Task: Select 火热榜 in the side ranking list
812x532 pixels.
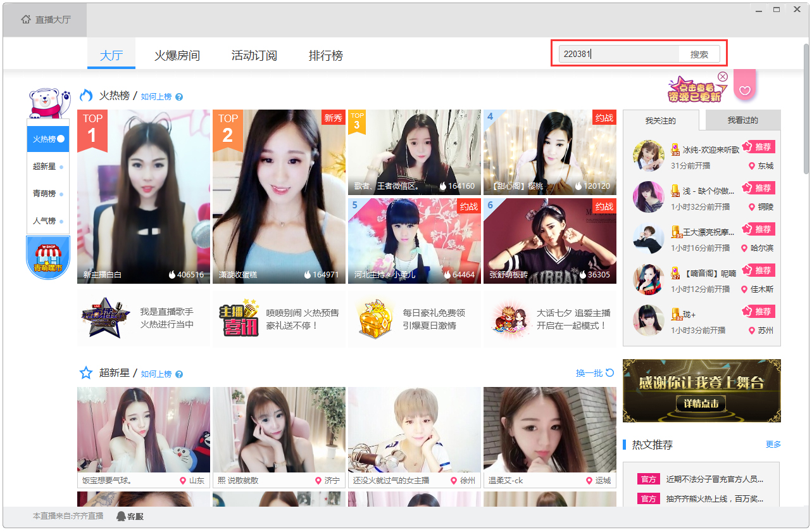Action: click(x=48, y=139)
